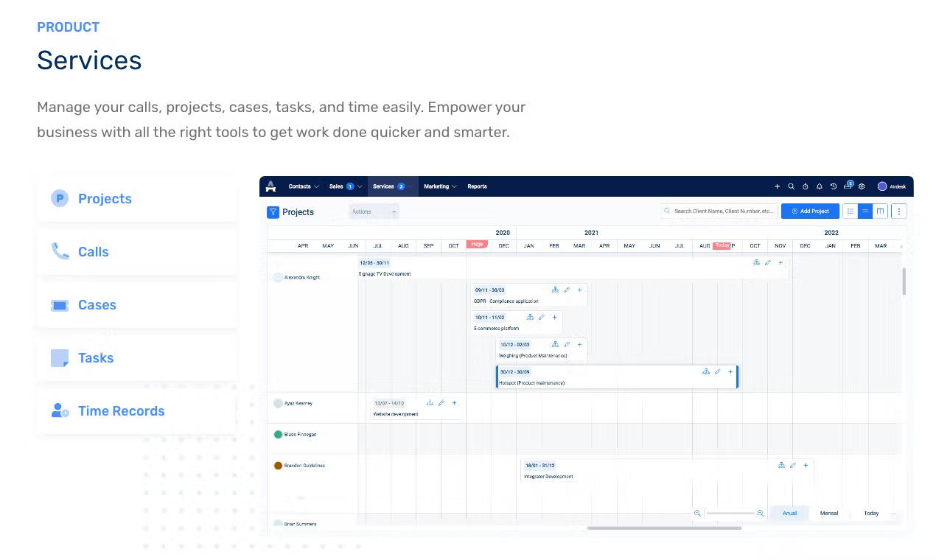Enable the column board view layout
This screenshot has width=936, height=560.
pos(879,211)
